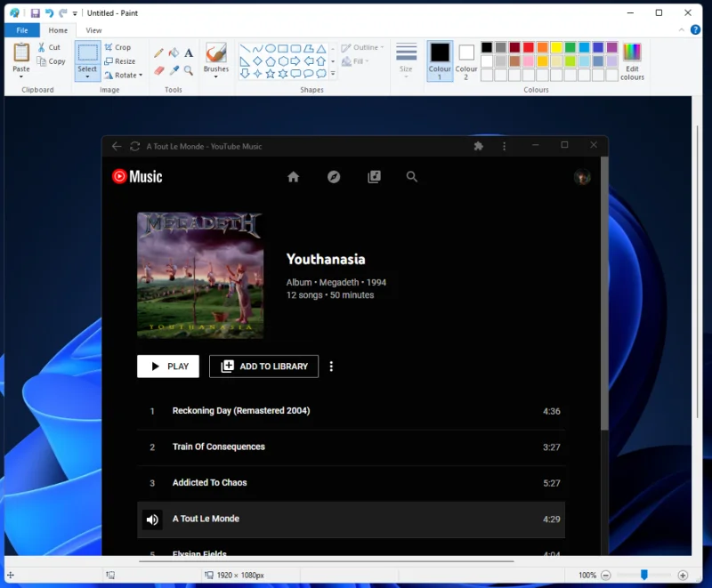
Task: Select the Magnifier tool
Action: 188,69
